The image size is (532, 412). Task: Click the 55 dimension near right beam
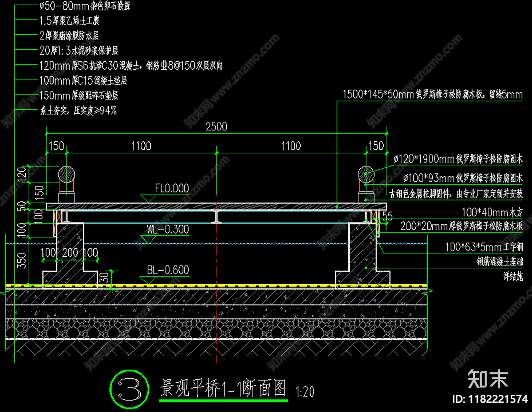388,216
